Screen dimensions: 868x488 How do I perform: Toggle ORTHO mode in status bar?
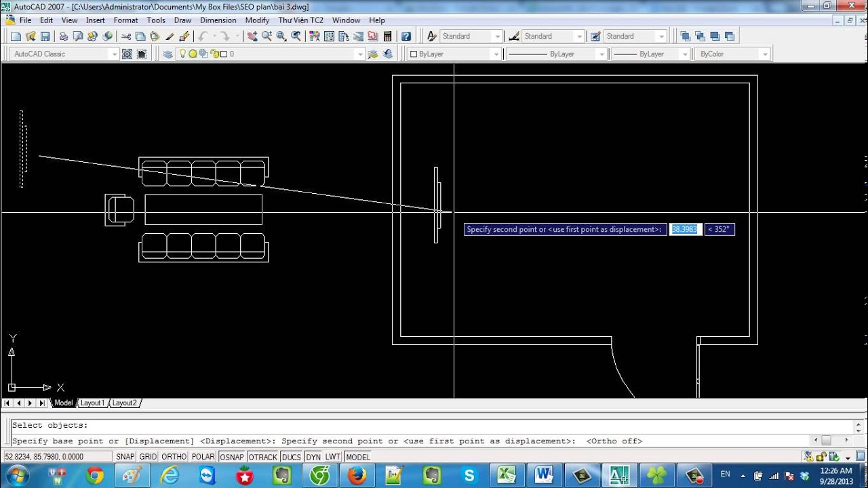[174, 457]
